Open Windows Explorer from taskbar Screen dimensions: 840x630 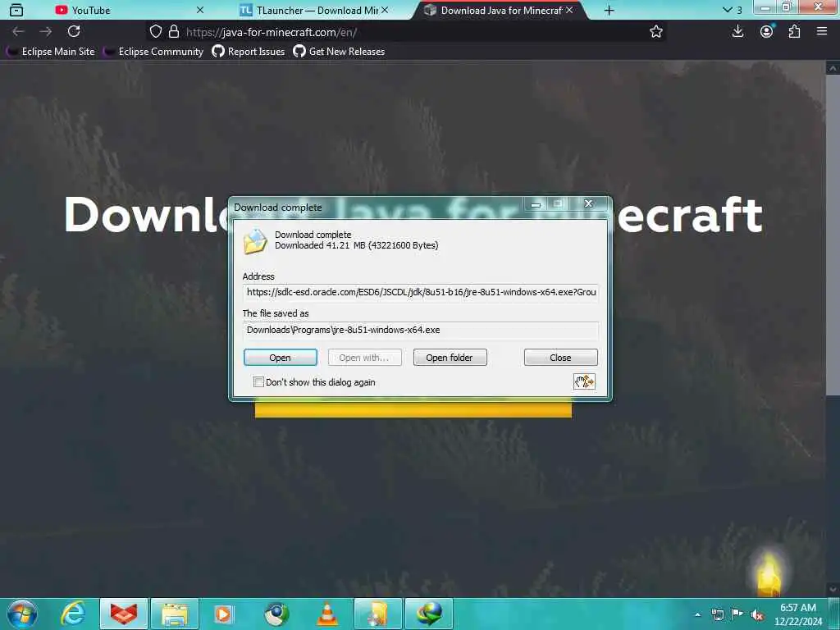(x=175, y=614)
